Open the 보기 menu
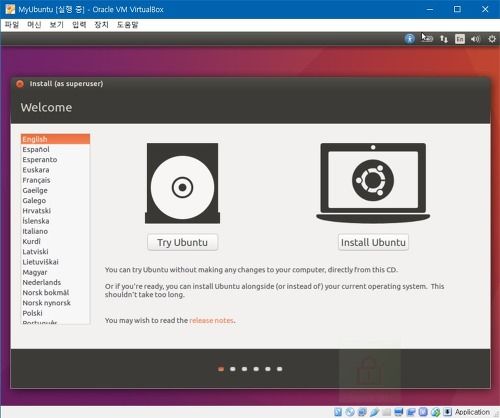Image resolution: width=500 pixels, height=418 pixels. click(57, 25)
